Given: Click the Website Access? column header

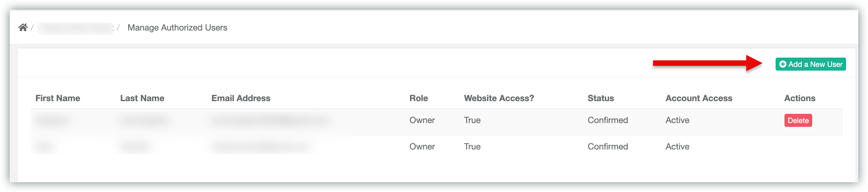Looking at the screenshot, I should pyautogui.click(x=499, y=98).
